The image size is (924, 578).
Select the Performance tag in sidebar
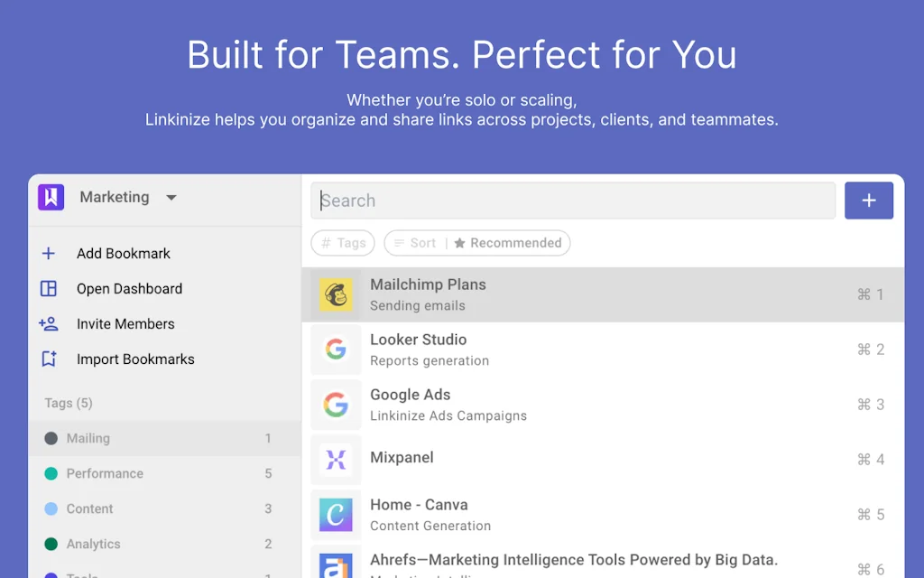point(105,473)
